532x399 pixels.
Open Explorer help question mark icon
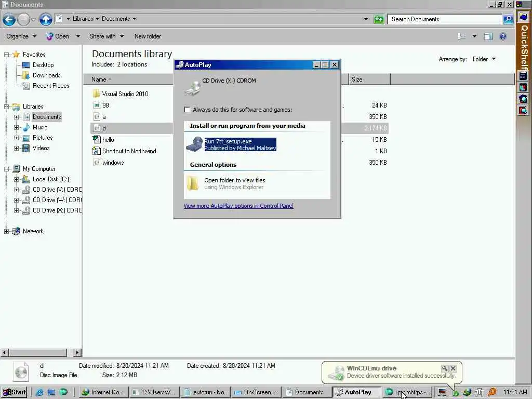(x=503, y=36)
